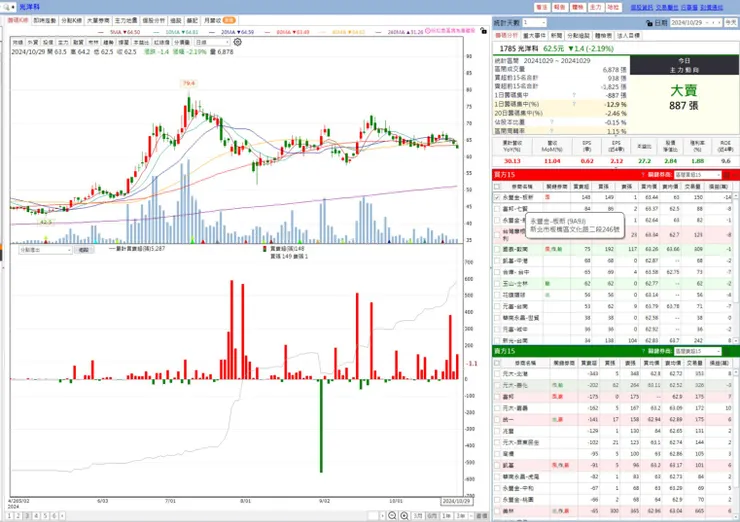
Task: Uncheck the 永豐金-板新 row checkbox
Action: coord(497,197)
